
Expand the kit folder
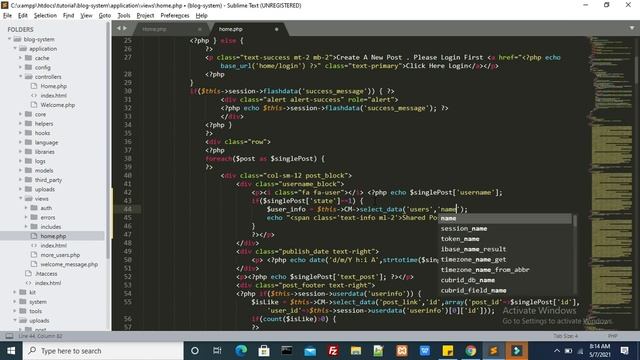[x=15, y=292]
